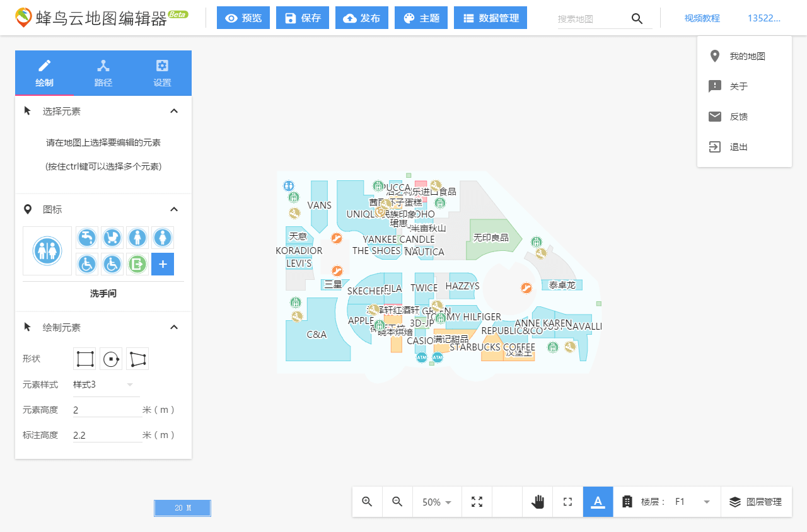Select the YANKEE CANDLE label
807x532 pixels.
tap(398, 240)
